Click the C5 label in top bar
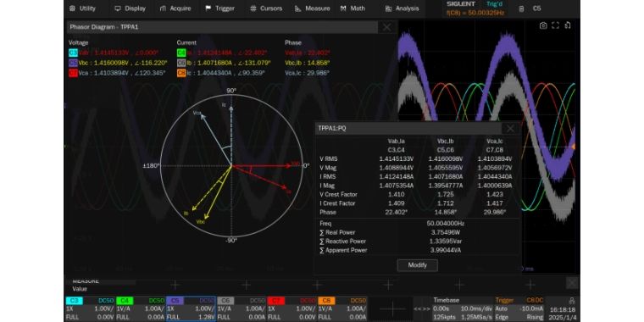The height and width of the screenshot is (322, 644). [x=536, y=8]
